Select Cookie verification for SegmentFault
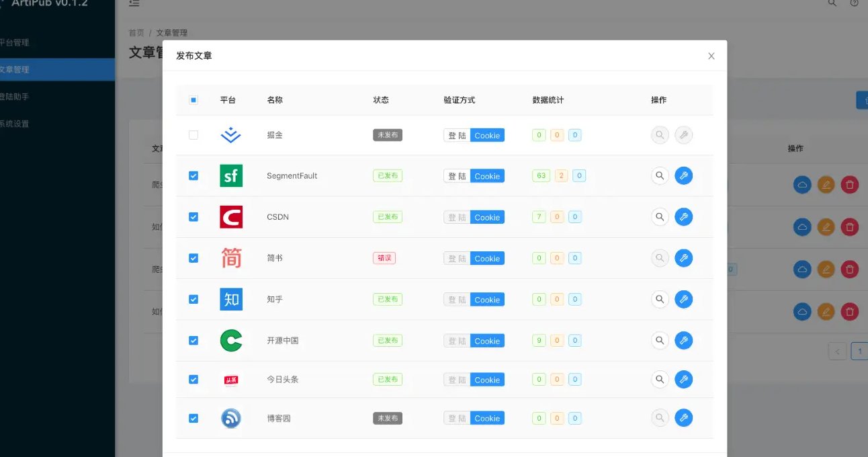The image size is (868, 457). (487, 176)
